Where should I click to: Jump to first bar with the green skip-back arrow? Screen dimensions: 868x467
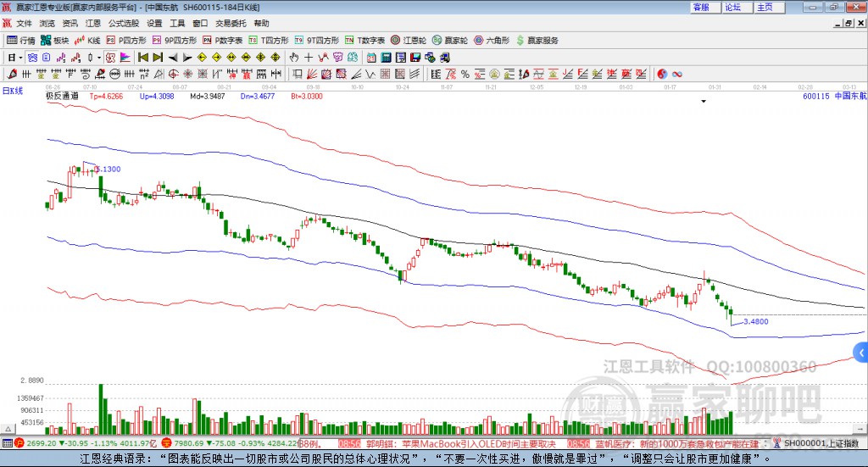tap(143, 57)
